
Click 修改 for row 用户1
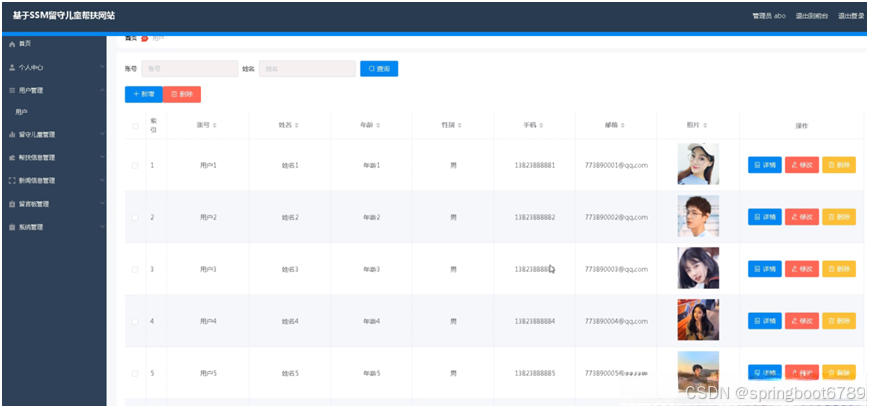[802, 165]
